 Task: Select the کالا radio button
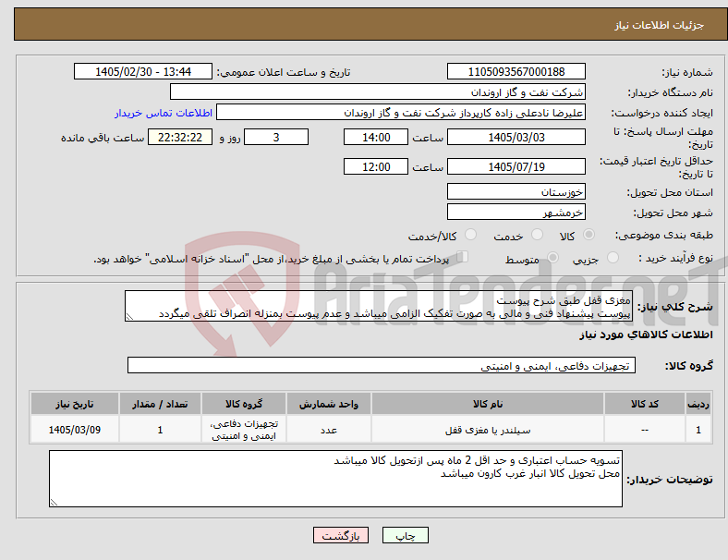(588, 235)
